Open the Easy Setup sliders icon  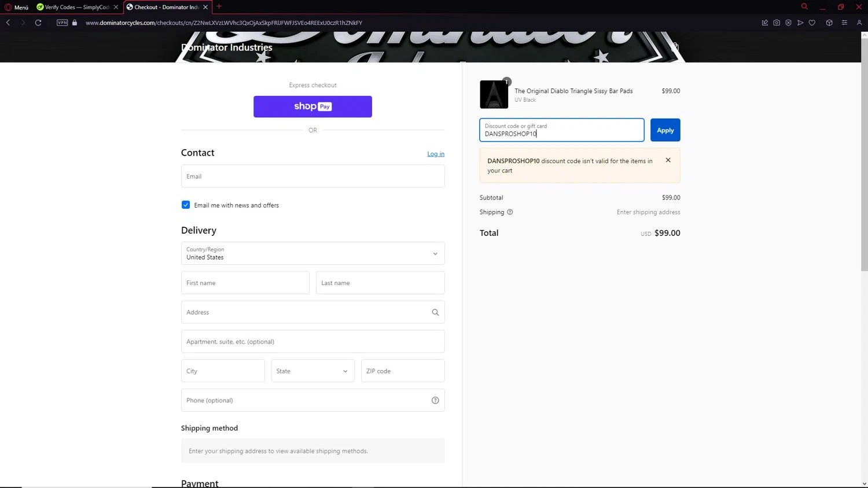click(x=844, y=23)
